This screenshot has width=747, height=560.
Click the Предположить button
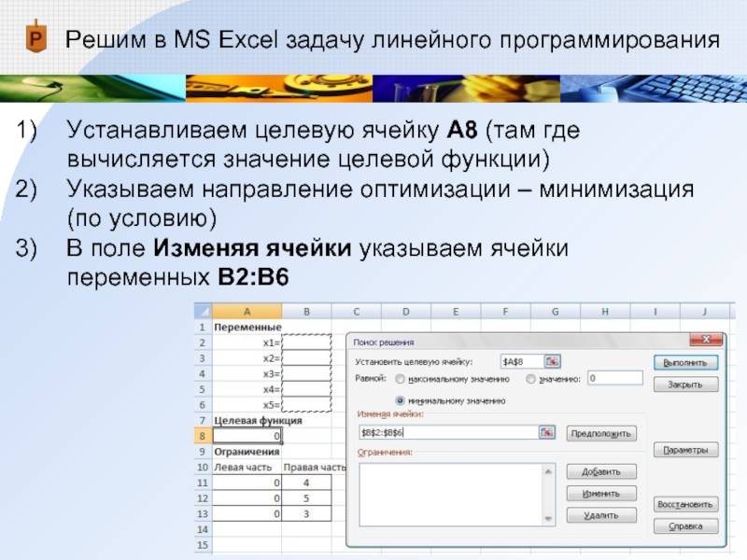[601, 434]
